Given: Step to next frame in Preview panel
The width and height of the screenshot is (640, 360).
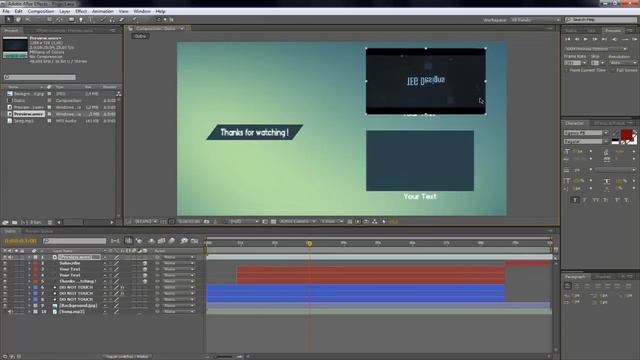Looking at the screenshot, I should (595, 39).
